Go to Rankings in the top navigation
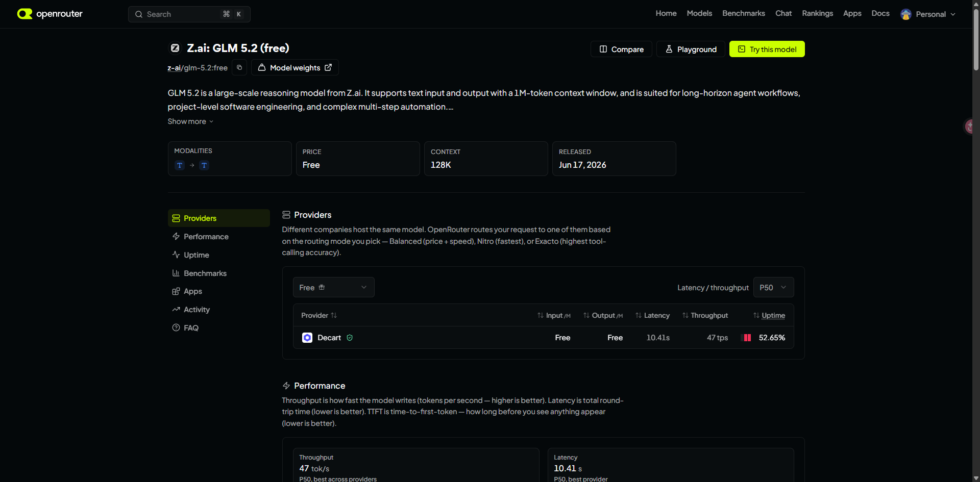Image resolution: width=980 pixels, height=482 pixels. [x=817, y=13]
